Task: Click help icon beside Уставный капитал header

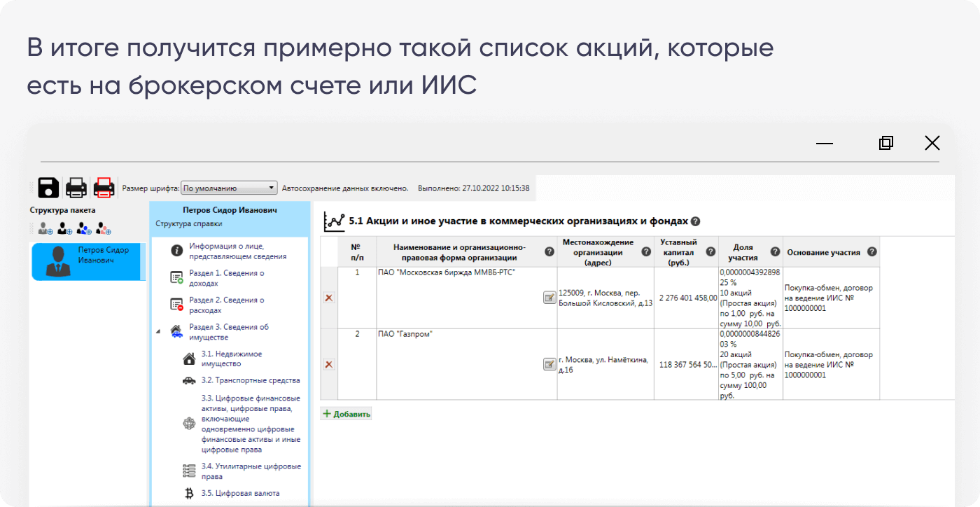Action: 710,252
